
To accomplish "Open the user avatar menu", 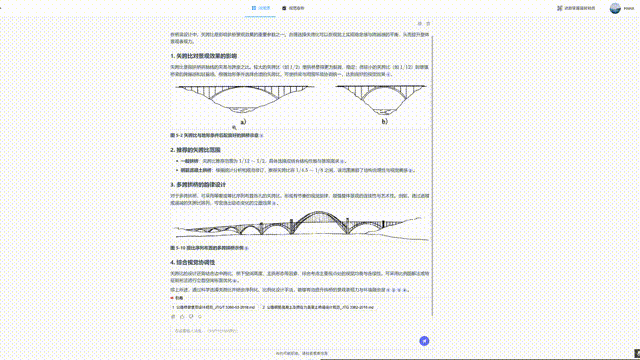I will [615, 8].
